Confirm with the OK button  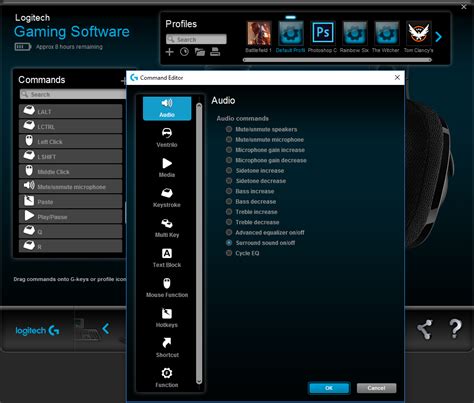click(329, 388)
